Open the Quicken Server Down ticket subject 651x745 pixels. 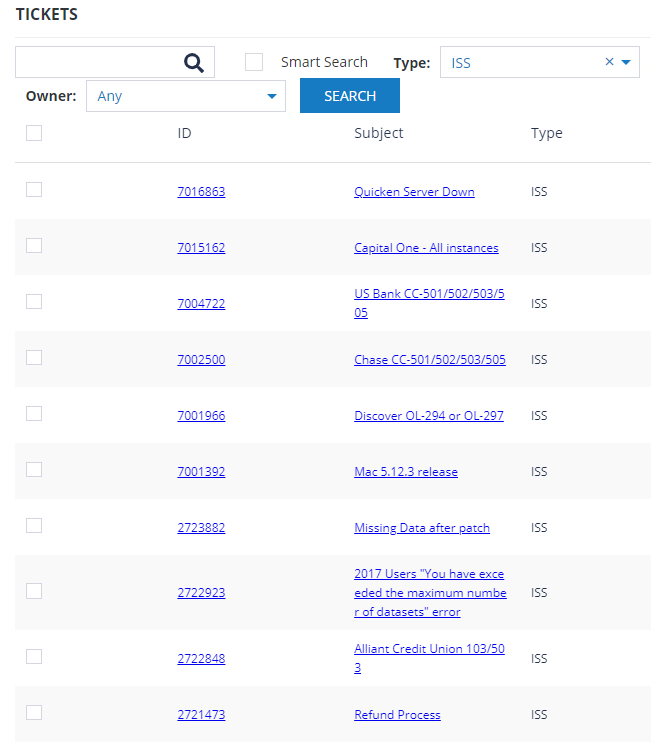[x=414, y=192]
